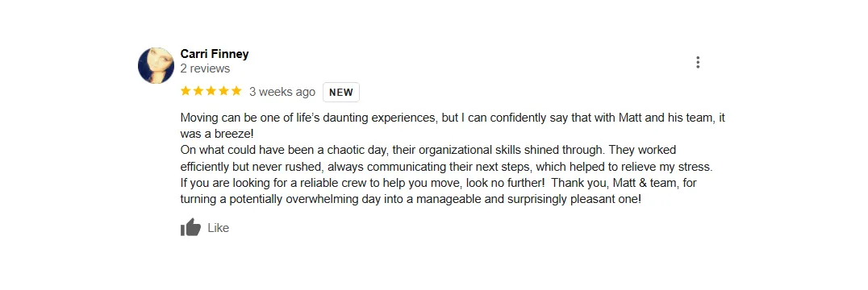Click the reviewer name Carri Finney
This screenshot has width=868, height=290.
(215, 54)
